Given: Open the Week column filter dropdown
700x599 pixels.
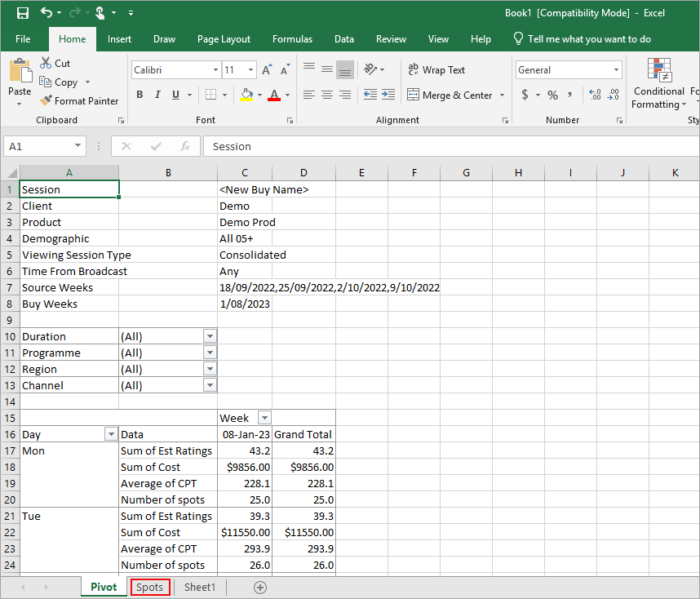Looking at the screenshot, I should click(x=264, y=418).
